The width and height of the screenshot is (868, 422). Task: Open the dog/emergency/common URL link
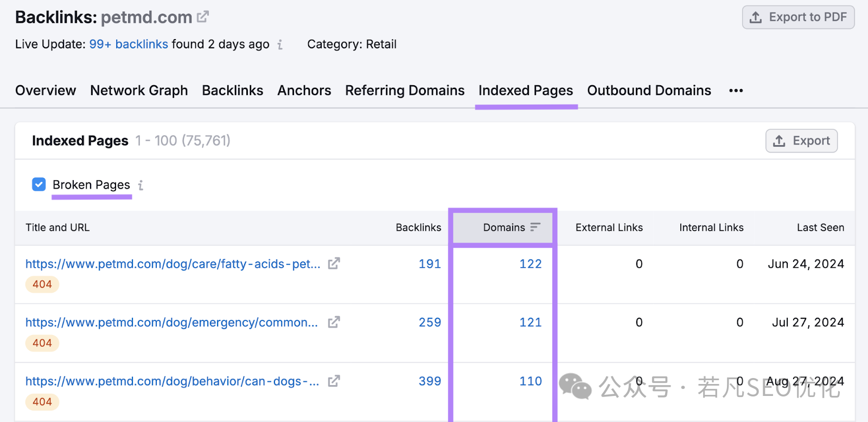(171, 323)
